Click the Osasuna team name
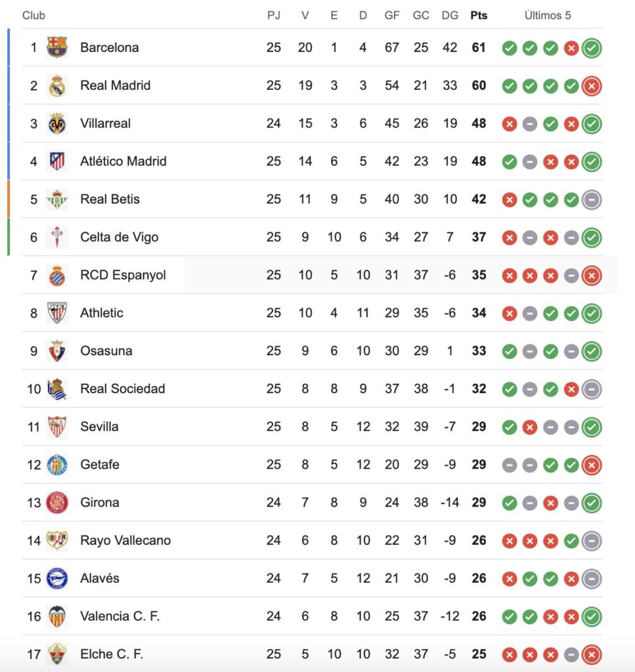635x672 pixels. pyautogui.click(x=106, y=350)
